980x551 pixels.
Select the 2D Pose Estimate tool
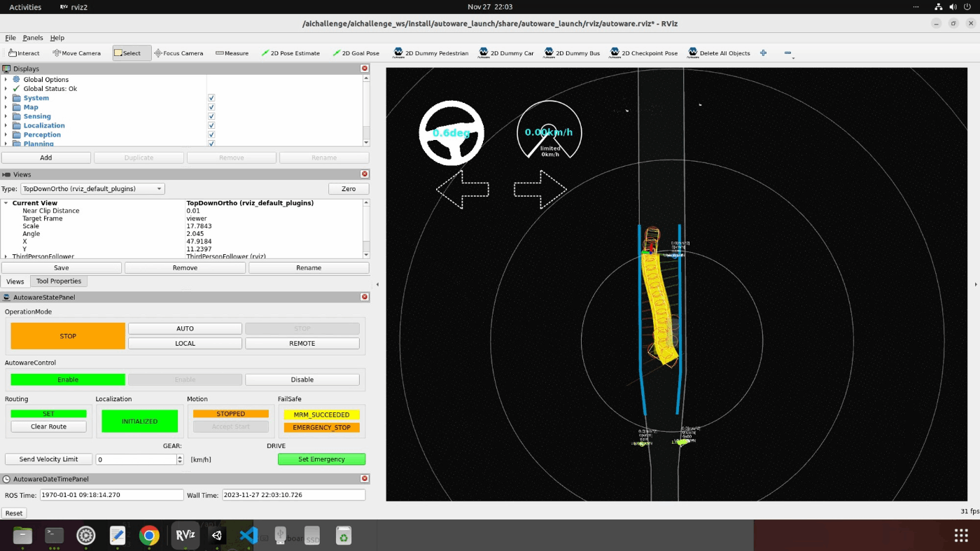point(290,53)
